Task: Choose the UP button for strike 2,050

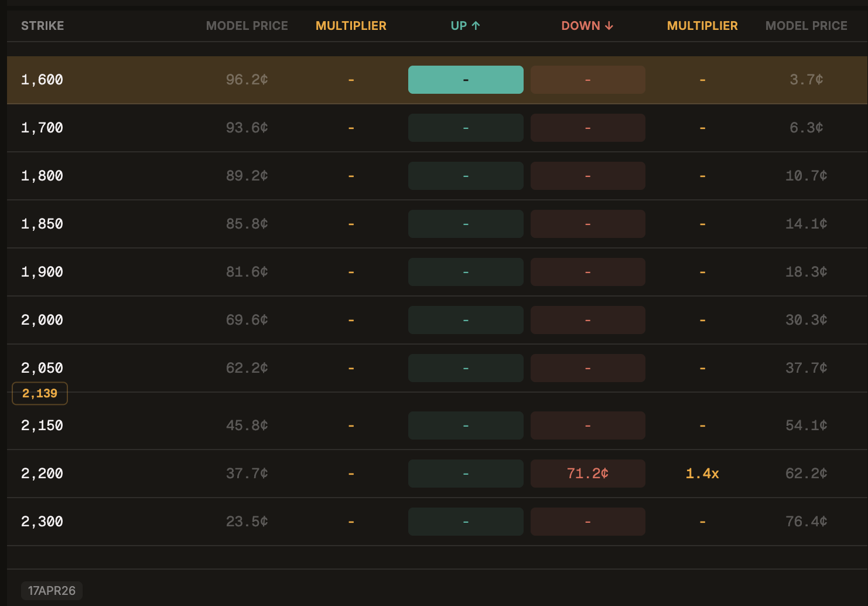Action: 466,368
